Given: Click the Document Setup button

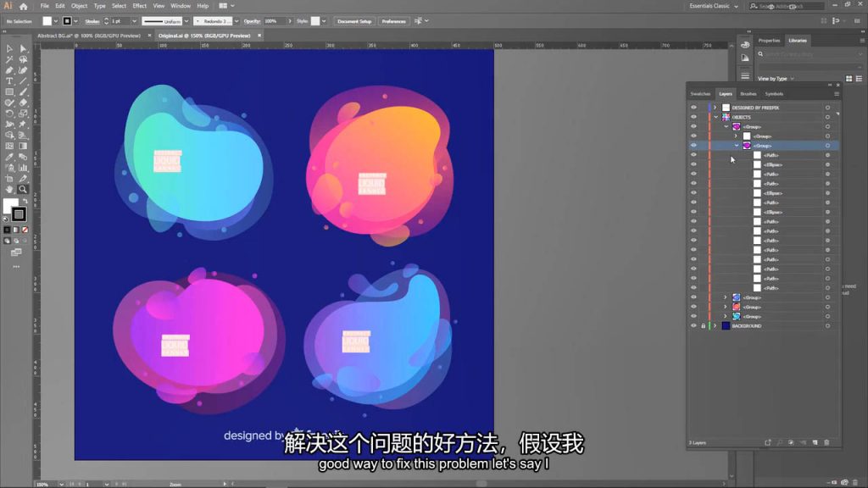Looking at the screenshot, I should click(x=354, y=21).
